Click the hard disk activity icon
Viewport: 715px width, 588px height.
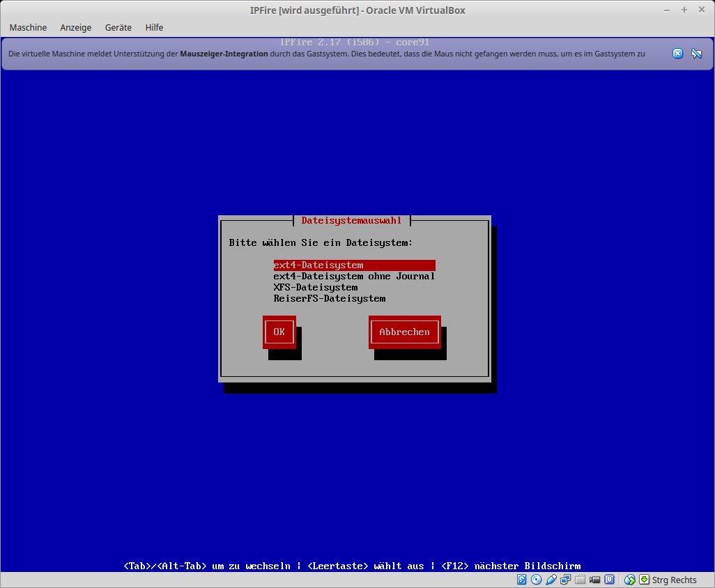pos(522,580)
